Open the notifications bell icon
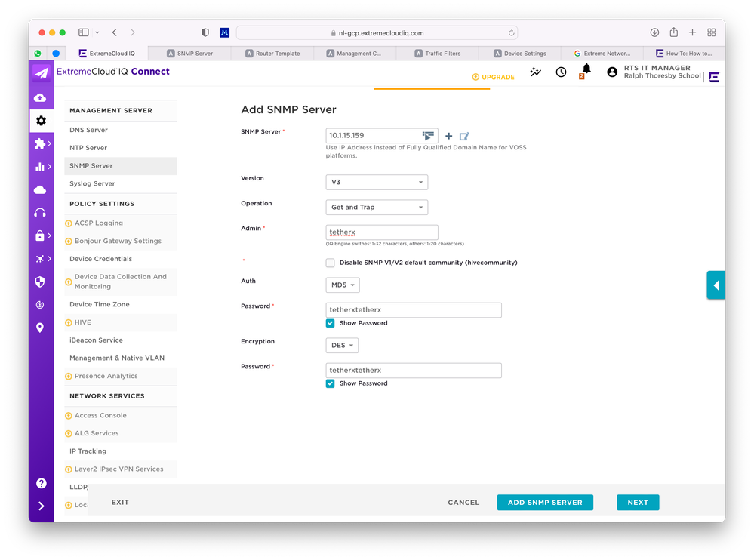The width and height of the screenshot is (754, 560). (x=586, y=69)
